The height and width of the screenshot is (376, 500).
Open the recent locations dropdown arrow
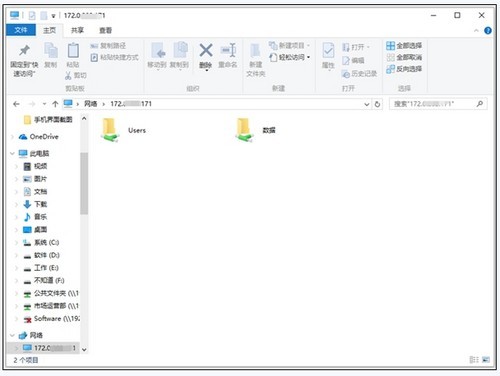point(44,104)
